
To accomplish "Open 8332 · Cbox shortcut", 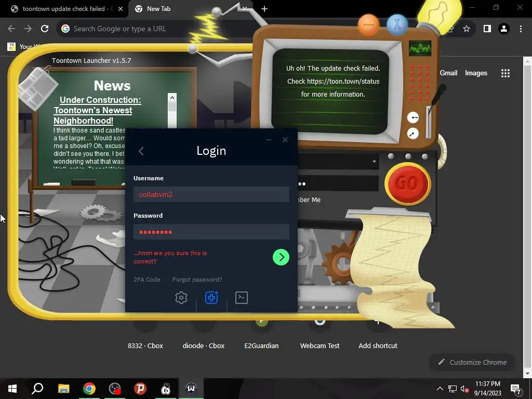I will 145,345.
